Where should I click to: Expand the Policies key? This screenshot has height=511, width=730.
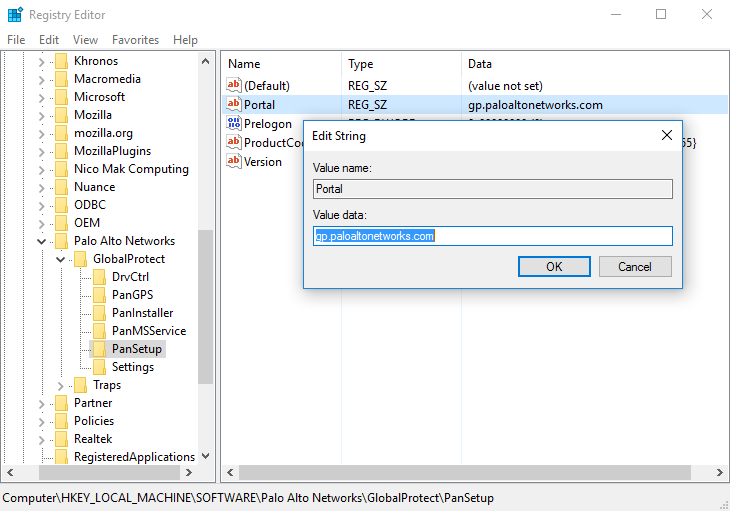coord(41,422)
